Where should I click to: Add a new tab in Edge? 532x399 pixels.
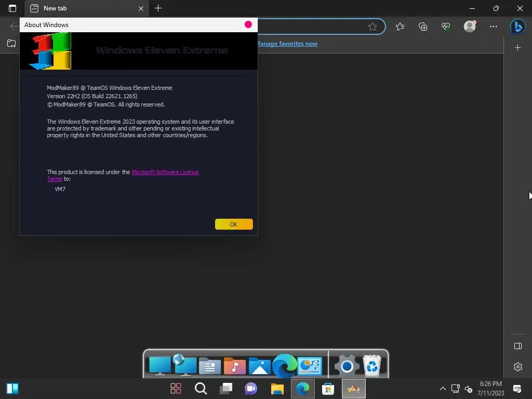[x=158, y=8]
